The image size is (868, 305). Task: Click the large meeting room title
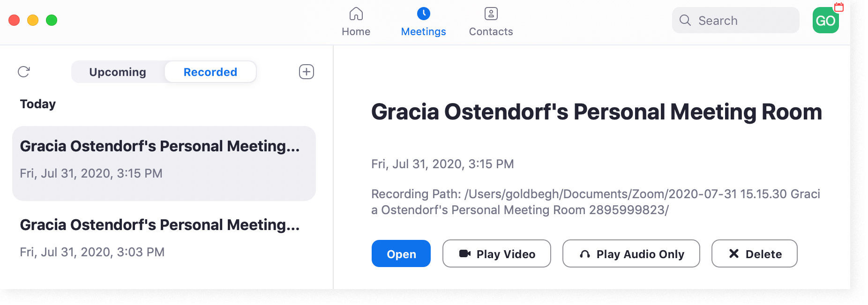597,112
